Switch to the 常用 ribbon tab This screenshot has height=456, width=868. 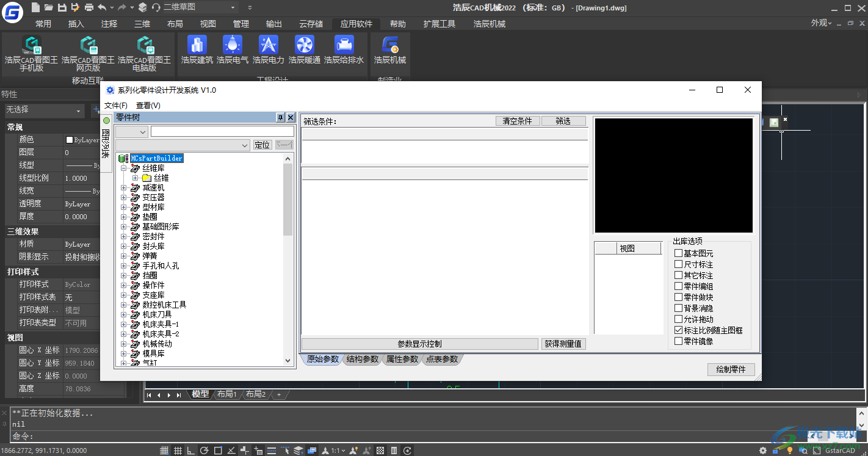[43, 24]
